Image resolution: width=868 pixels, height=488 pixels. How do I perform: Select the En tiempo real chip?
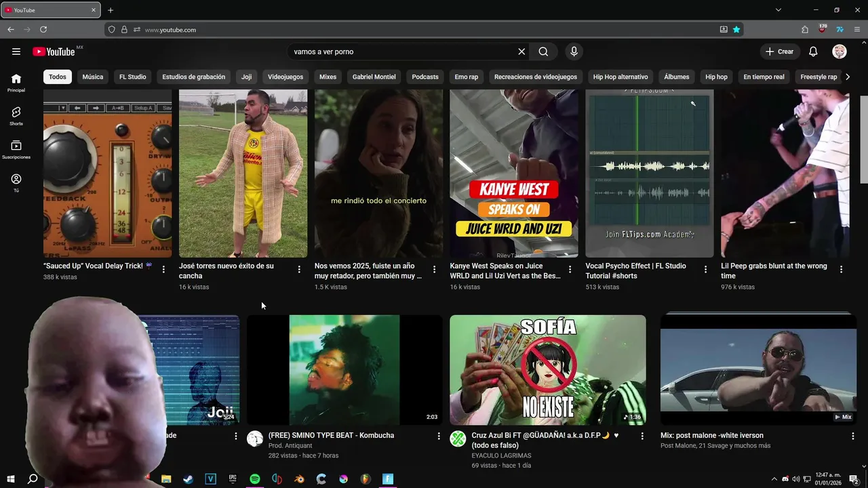(764, 77)
